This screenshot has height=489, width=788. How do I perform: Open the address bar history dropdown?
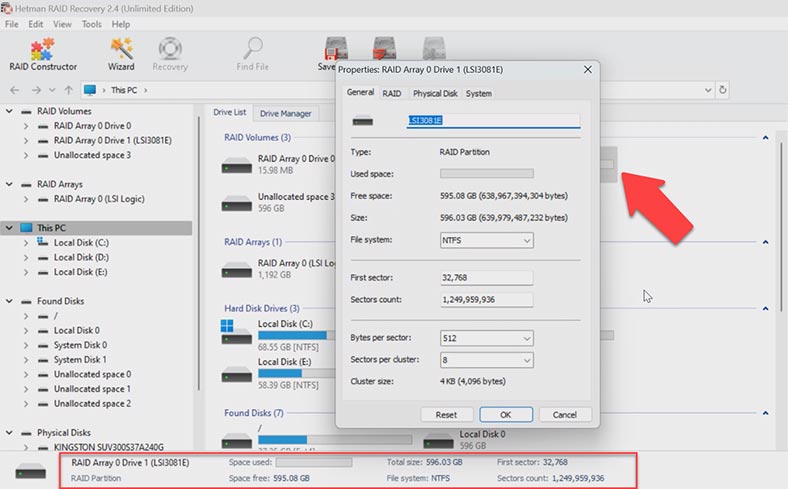click(x=708, y=90)
